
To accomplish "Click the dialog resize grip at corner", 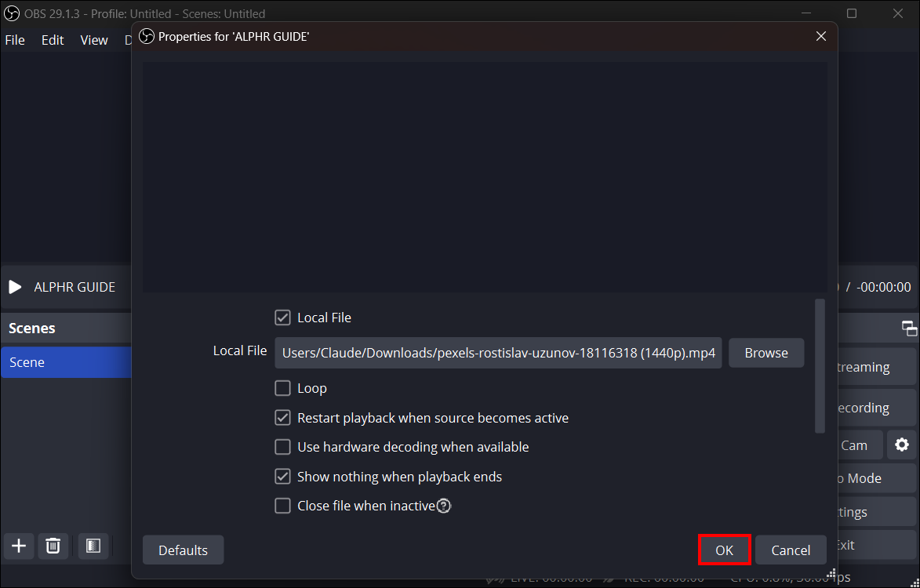I will click(831, 574).
